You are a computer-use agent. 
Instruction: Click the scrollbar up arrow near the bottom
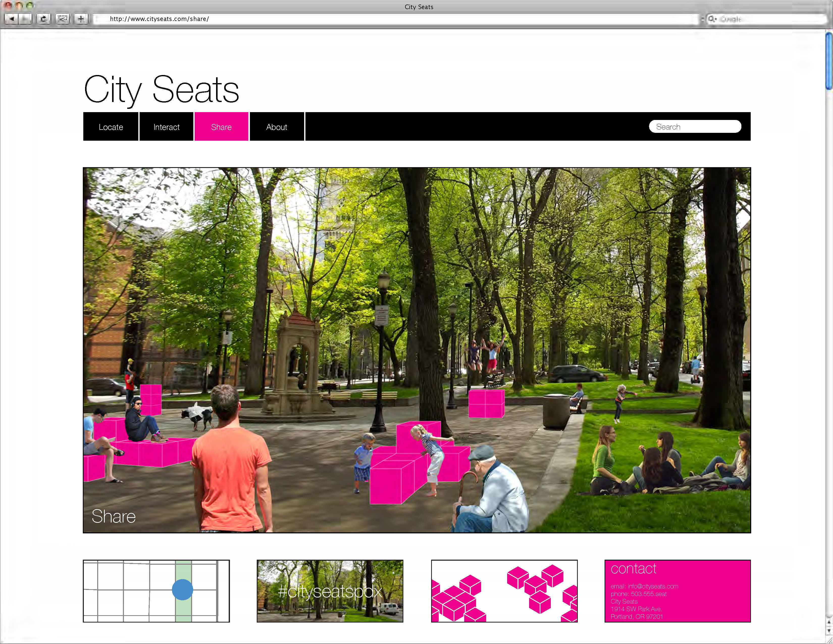coord(829,622)
